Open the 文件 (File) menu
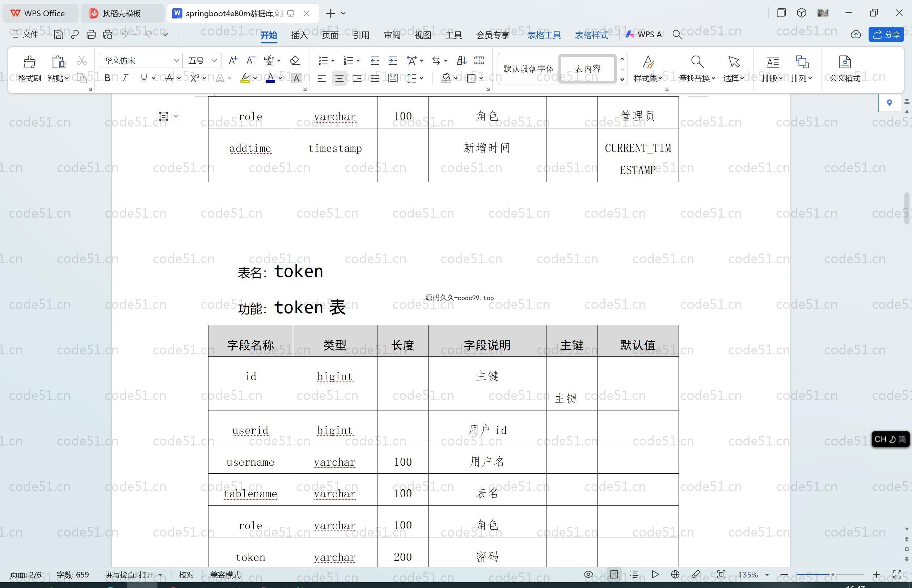This screenshot has height=588, width=912. click(25, 34)
